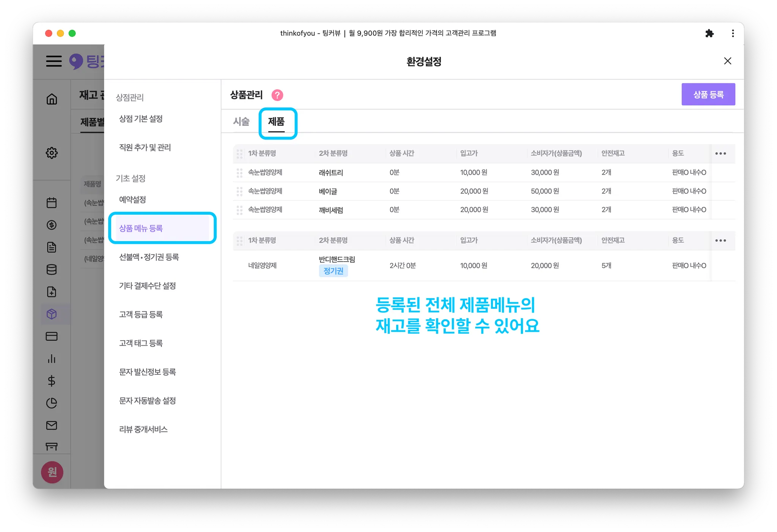Click the envelope mail icon in sidebar

(52, 425)
